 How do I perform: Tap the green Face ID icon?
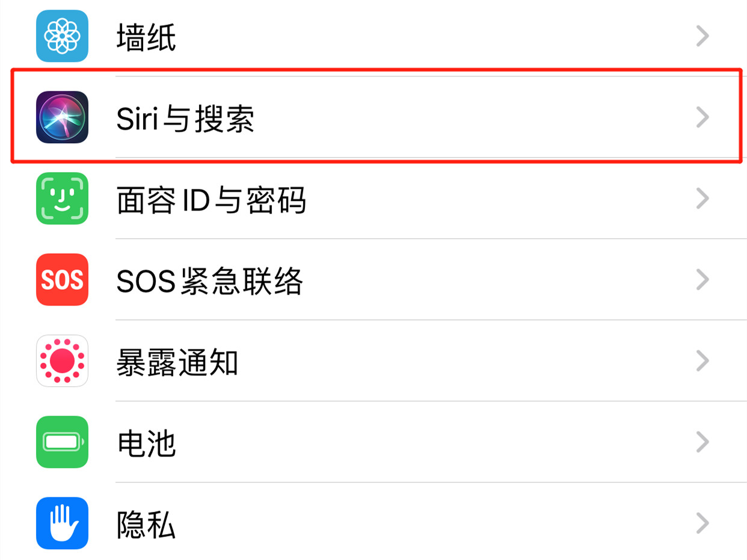click(x=62, y=198)
